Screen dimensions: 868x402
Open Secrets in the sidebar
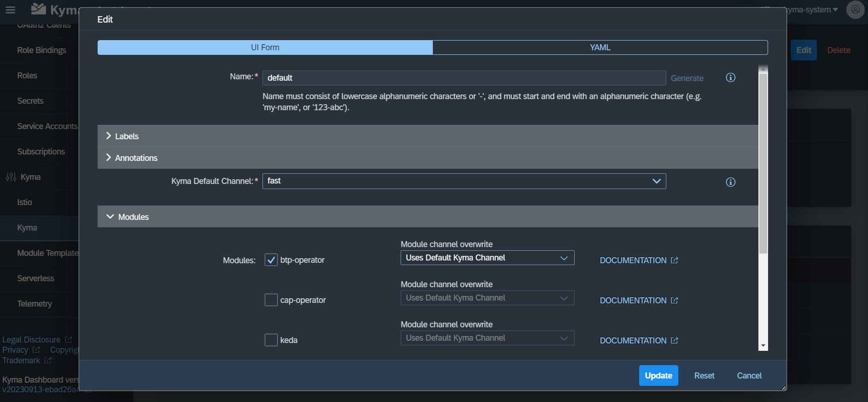pyautogui.click(x=30, y=101)
